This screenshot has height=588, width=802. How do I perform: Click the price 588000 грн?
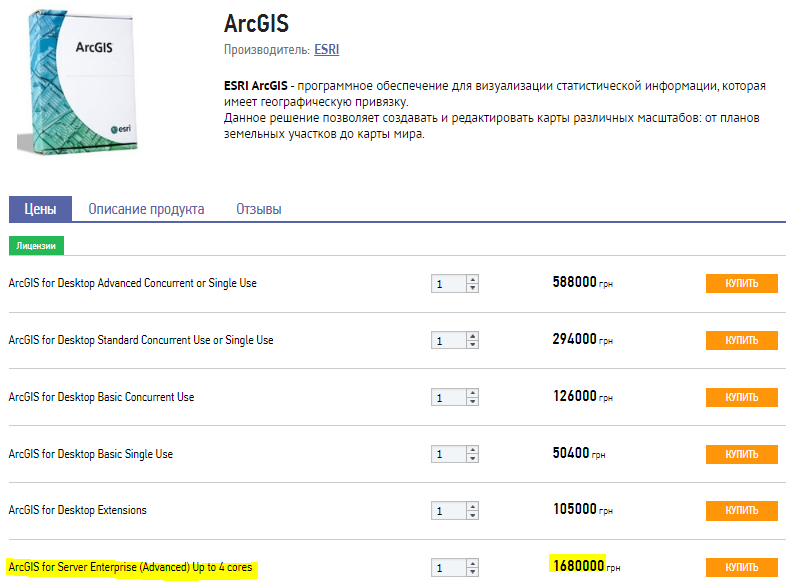[x=583, y=282]
